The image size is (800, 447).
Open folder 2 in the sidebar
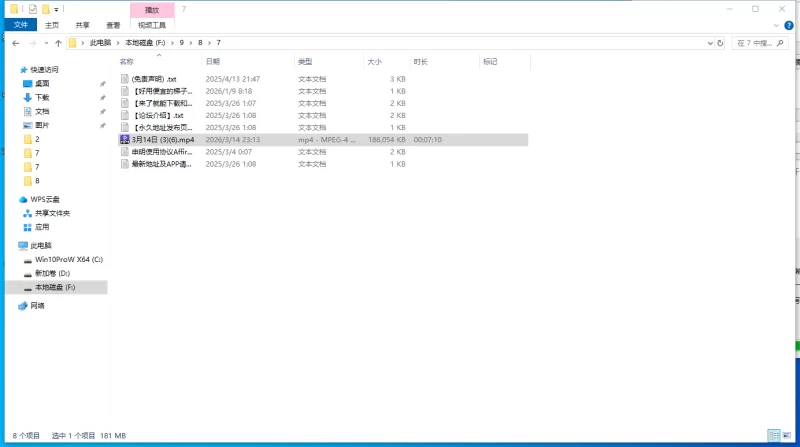pos(37,139)
